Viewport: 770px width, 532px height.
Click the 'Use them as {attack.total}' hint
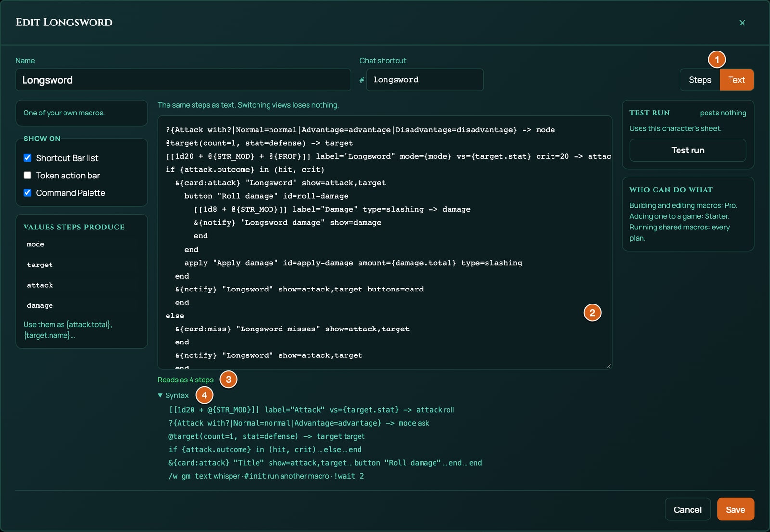pos(67,330)
